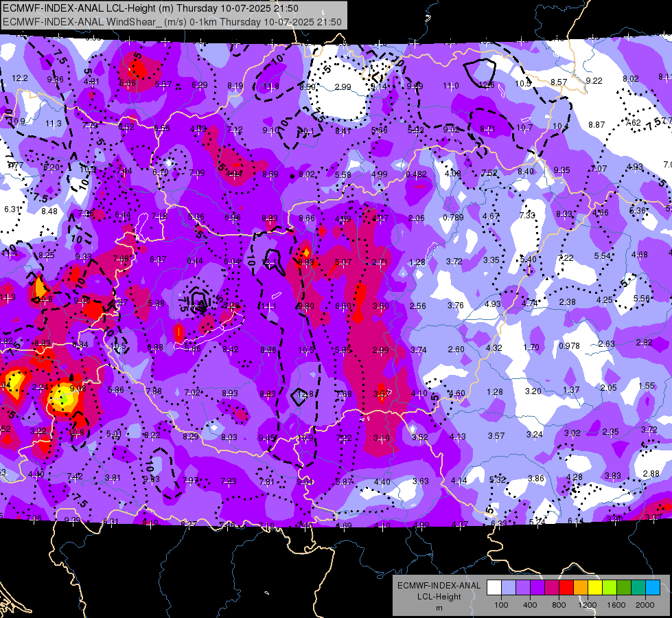The height and width of the screenshot is (618, 672).
Task: Click the wind shear value 4.32
Action: click(494, 348)
